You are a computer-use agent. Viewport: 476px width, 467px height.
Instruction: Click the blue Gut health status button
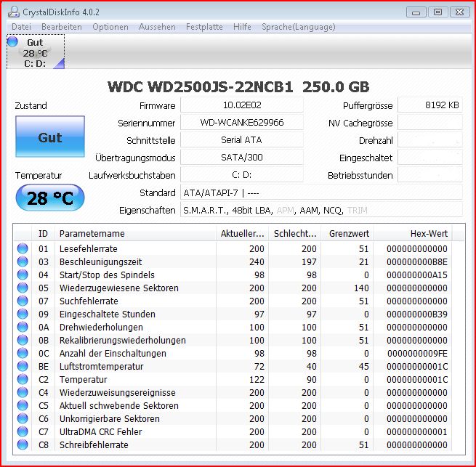[x=50, y=137]
